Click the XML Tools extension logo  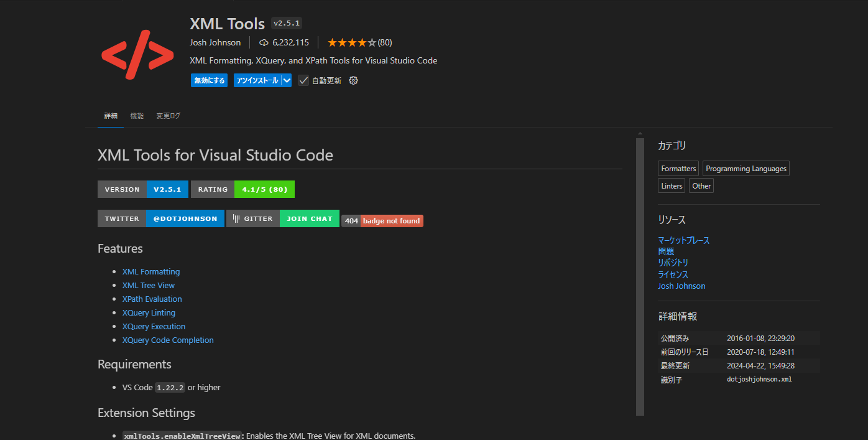(x=137, y=55)
